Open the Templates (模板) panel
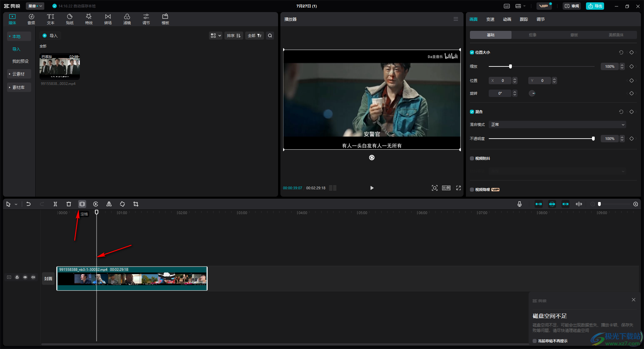Image resolution: width=644 pixels, height=349 pixels. (x=165, y=19)
